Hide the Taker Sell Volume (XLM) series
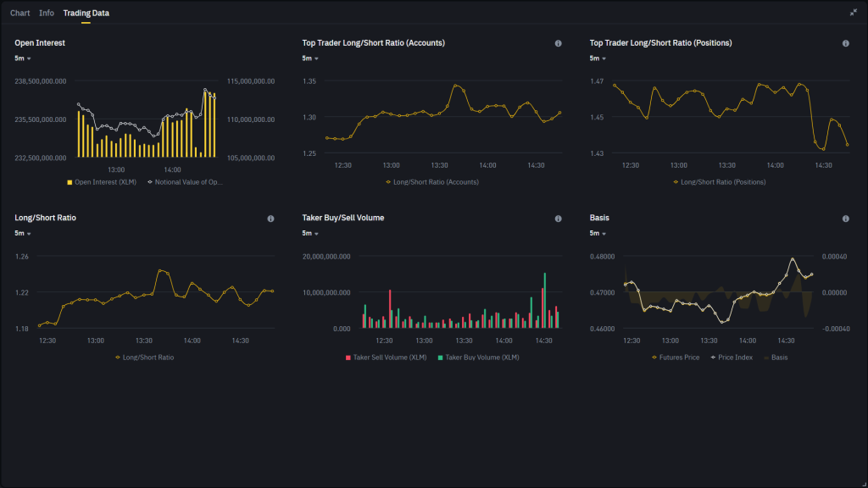This screenshot has height=488, width=868. click(388, 357)
